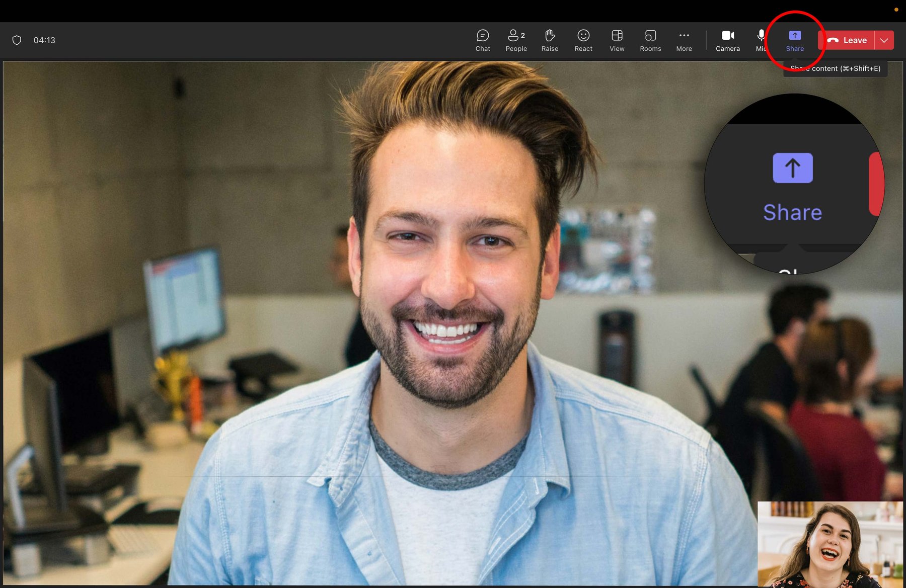The width and height of the screenshot is (906, 588).
Task: Change the meeting View
Action: pyautogui.click(x=616, y=40)
